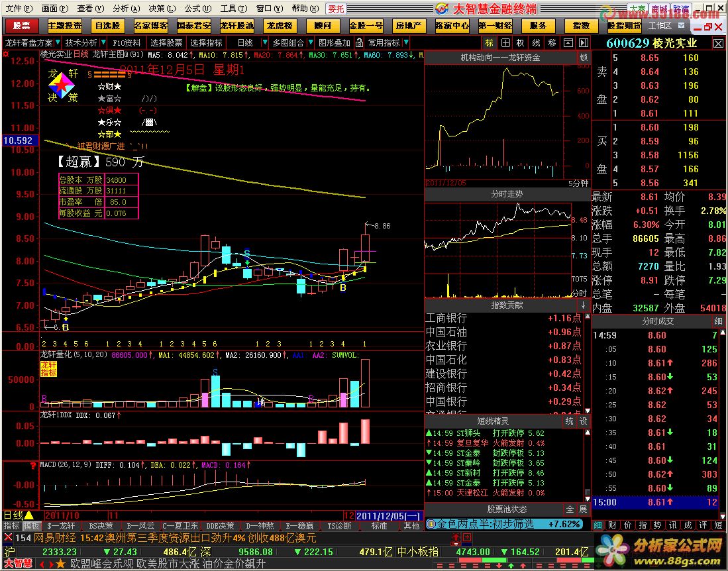Screen dimensions: 728x571
Task: Click the star icon in bottom news bar
Action: [60, 564]
